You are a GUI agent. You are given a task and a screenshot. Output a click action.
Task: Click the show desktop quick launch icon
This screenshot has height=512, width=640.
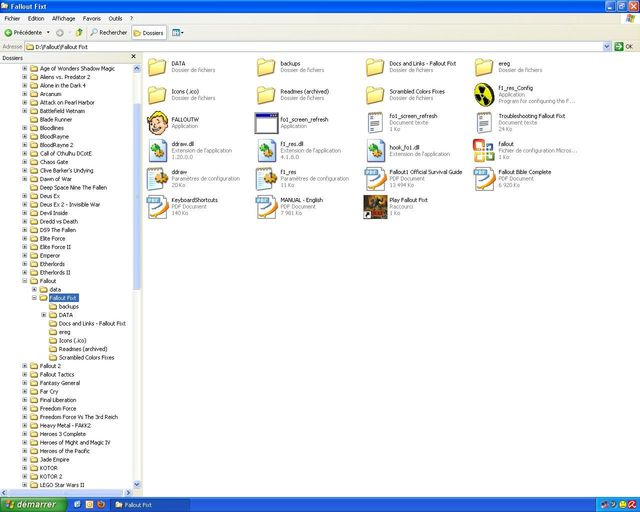pyautogui.click(x=77, y=505)
